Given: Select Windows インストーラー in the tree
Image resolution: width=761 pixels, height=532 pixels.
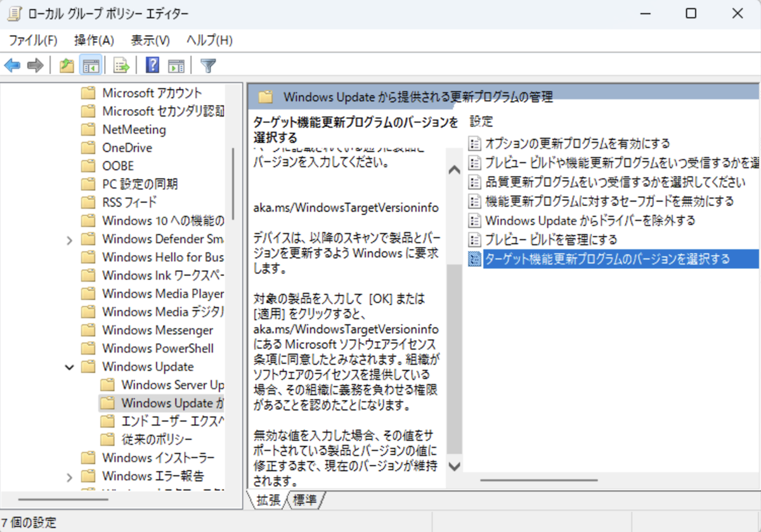Looking at the screenshot, I should 159,458.
